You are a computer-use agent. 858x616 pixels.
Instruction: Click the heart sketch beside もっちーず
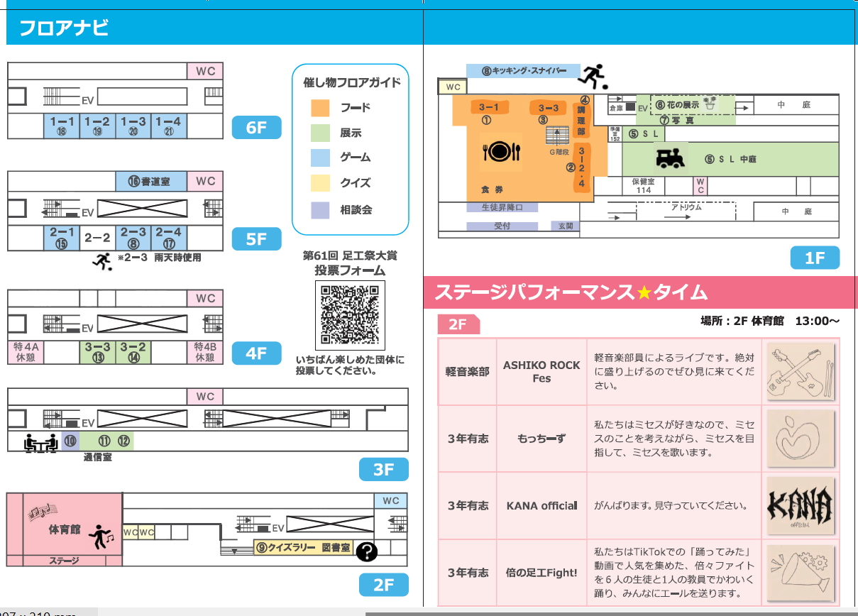[799, 440]
